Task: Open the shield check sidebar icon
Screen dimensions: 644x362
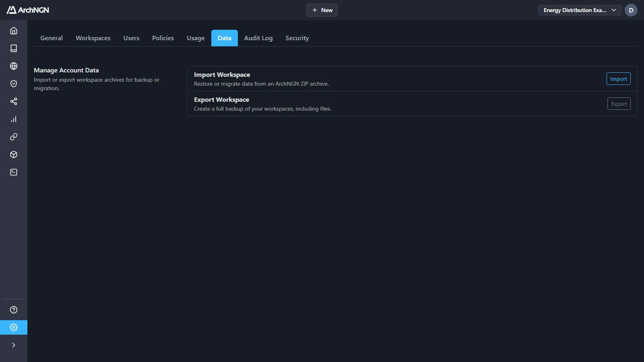Action: 14,84
